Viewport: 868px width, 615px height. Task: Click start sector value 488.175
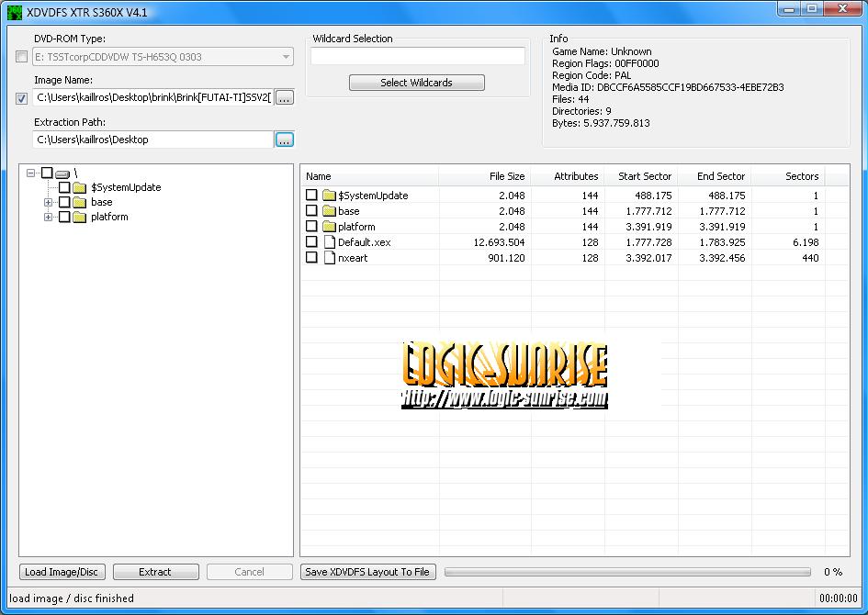click(653, 196)
